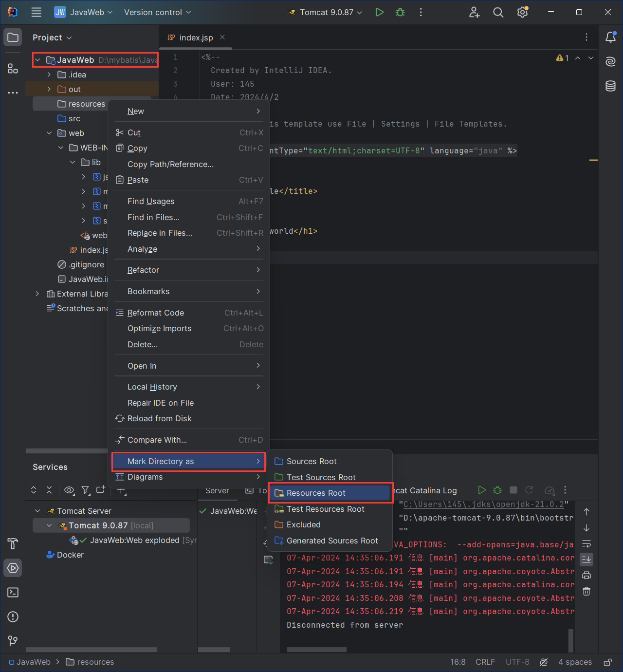The image size is (623, 672).
Task: Open Search Everywhere magnifier icon
Action: (x=498, y=12)
